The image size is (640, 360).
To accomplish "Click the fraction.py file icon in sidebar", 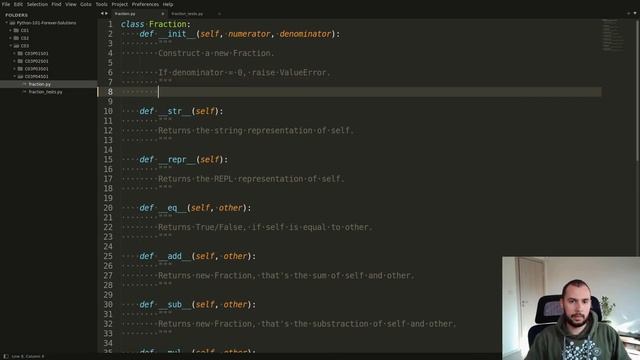I will click(x=24, y=84).
